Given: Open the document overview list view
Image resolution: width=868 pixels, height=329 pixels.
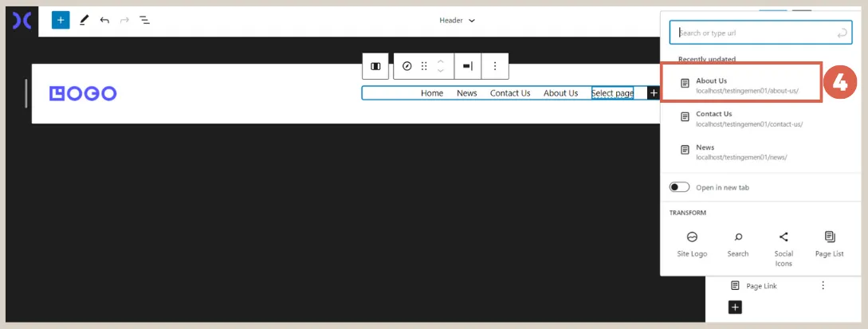Looking at the screenshot, I should coord(144,21).
